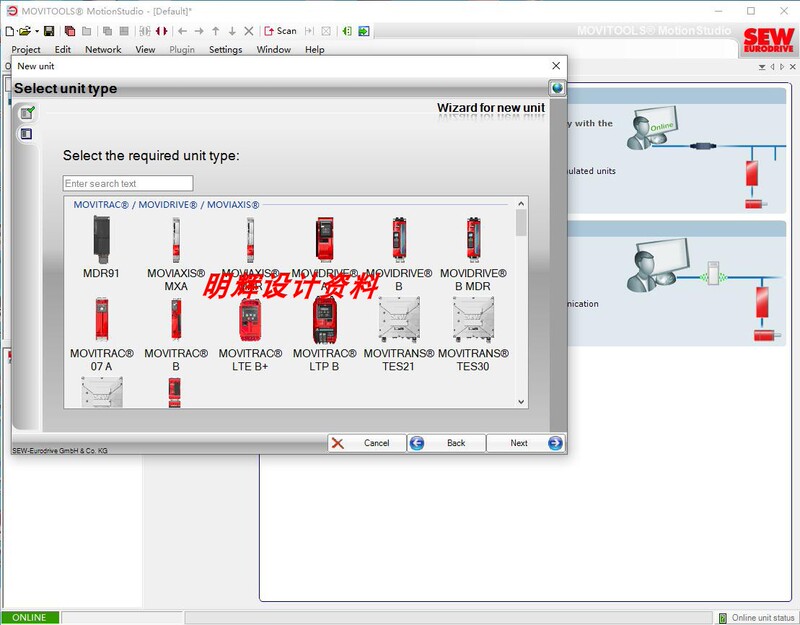Screen dimensions: 800x625
Task: Focus the unit type search text field
Action: pos(128,183)
